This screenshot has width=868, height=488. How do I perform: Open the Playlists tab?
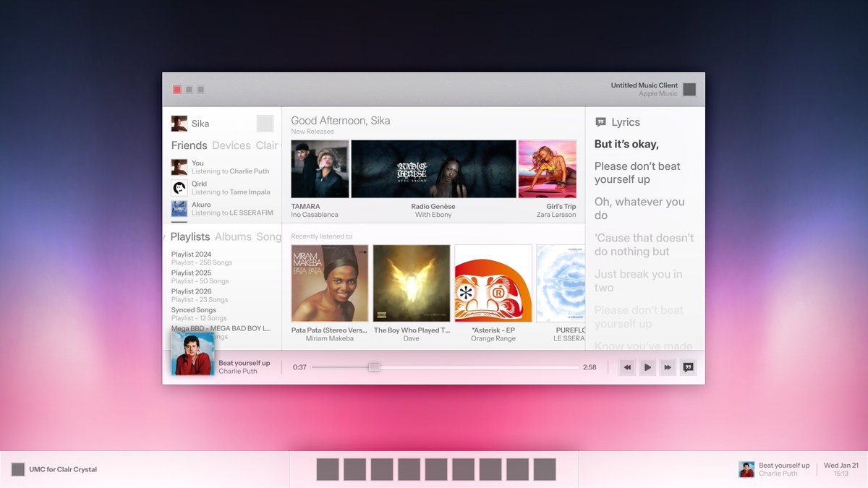tap(190, 236)
